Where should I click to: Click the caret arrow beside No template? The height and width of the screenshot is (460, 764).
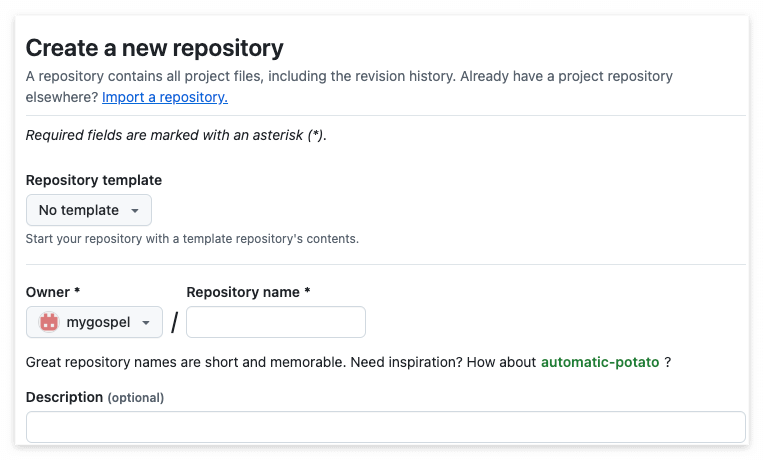(135, 211)
